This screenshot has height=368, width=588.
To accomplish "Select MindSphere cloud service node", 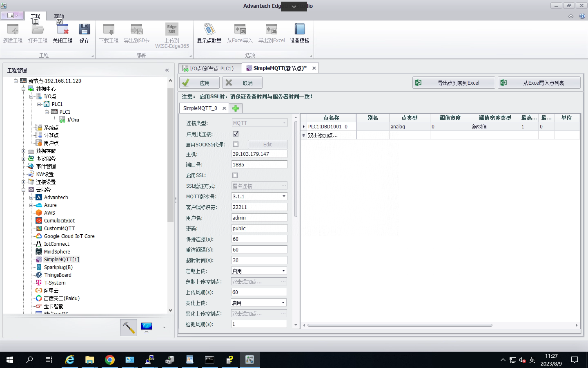I will click(57, 251).
